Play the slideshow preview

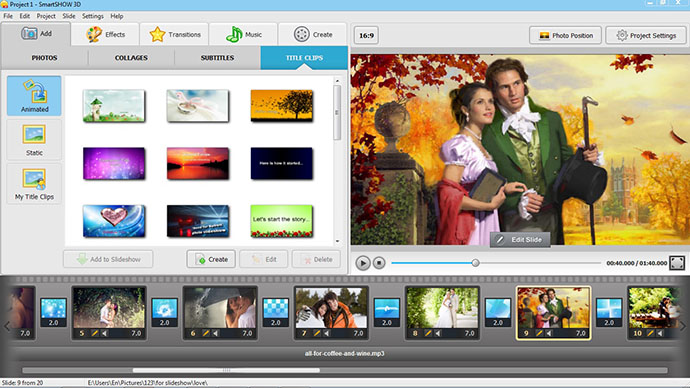tap(363, 263)
